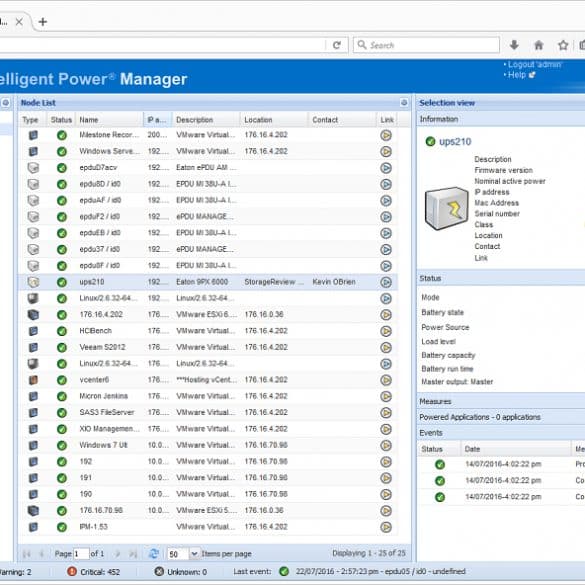This screenshot has width=585, height=585.
Task: Open link icon for IPM-1.53 row
Action: [x=386, y=527]
